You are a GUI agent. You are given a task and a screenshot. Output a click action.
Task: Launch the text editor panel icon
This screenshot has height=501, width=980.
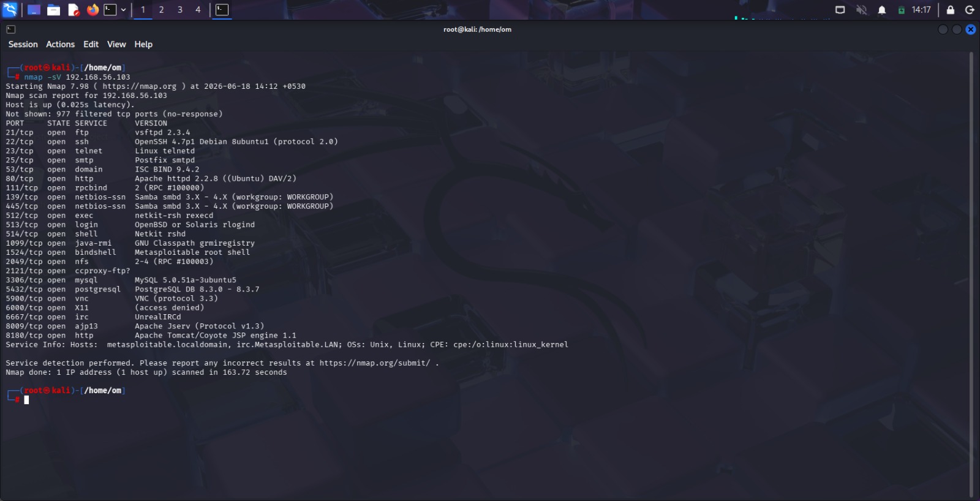[73, 10]
